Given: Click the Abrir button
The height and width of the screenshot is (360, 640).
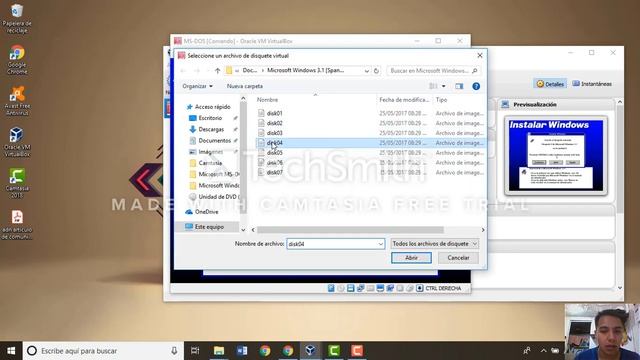Looking at the screenshot, I should pyautogui.click(x=411, y=258).
